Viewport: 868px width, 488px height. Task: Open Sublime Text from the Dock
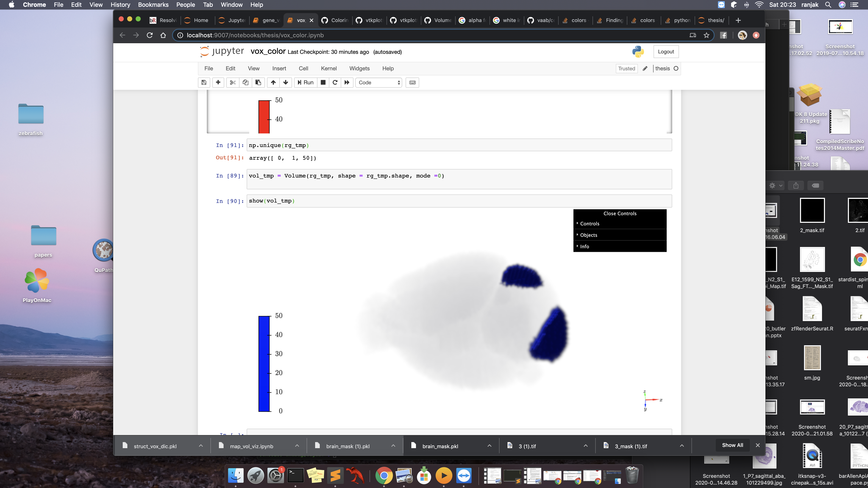click(335, 476)
